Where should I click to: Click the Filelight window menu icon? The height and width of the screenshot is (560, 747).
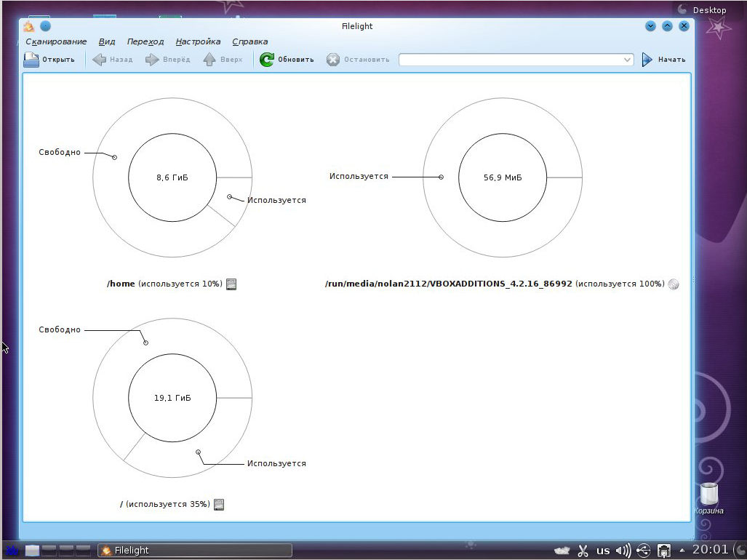click(29, 26)
